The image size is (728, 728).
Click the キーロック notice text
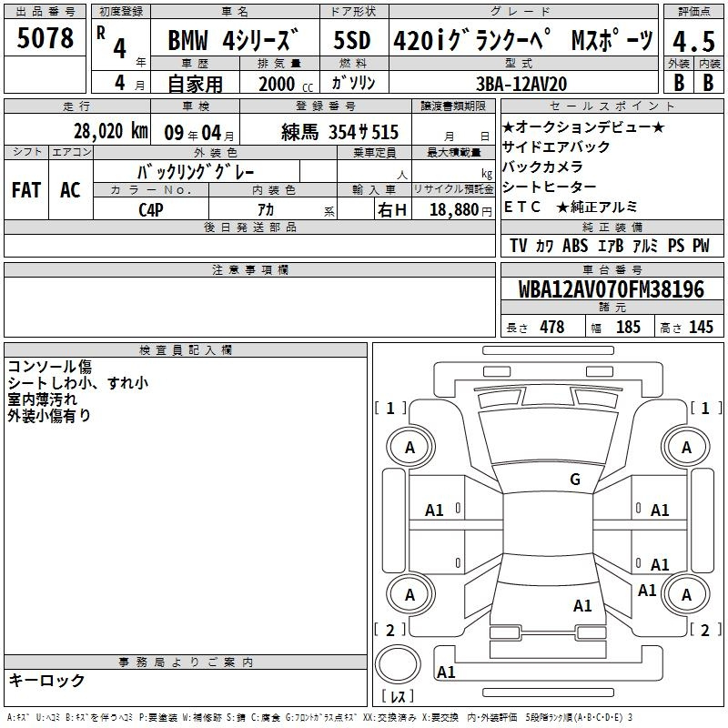[46, 680]
